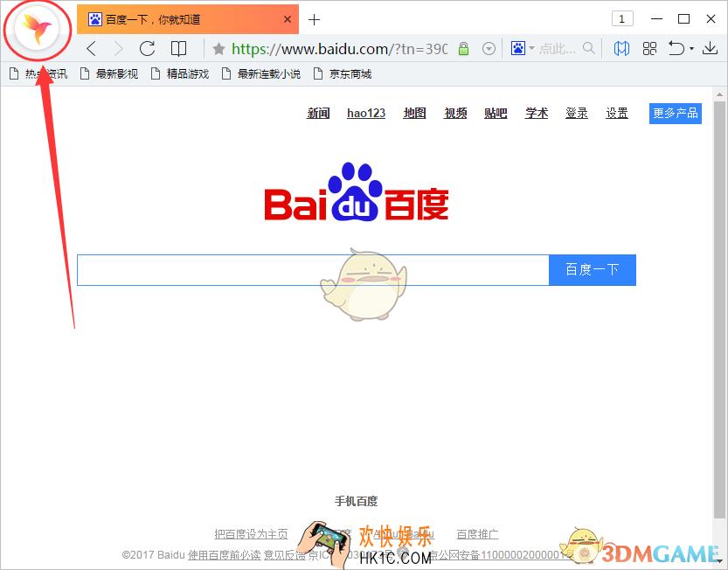Open the 地图 link

pos(414,113)
